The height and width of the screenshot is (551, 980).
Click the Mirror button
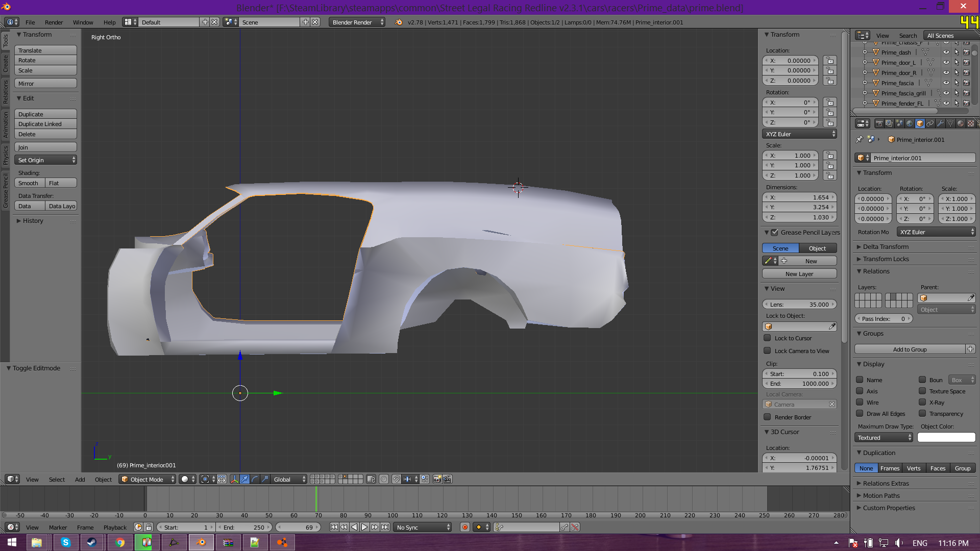(x=45, y=83)
